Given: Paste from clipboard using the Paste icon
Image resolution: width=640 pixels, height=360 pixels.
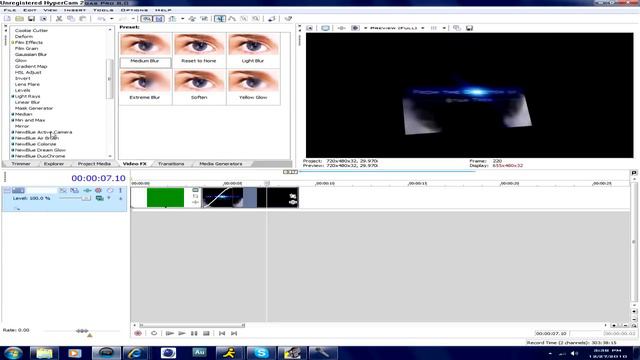Looking at the screenshot, I should [82, 19].
